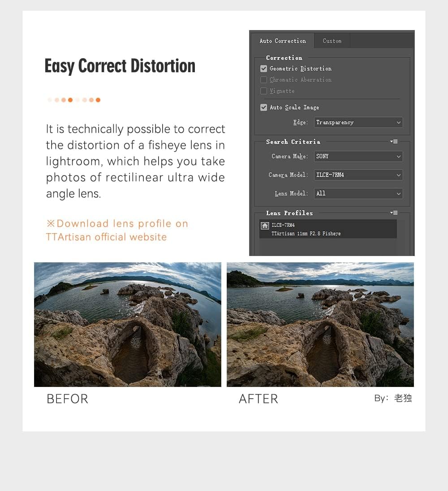Click the AFTER corrected lake photo
Viewport: 448px width, 491px height.
click(320, 325)
